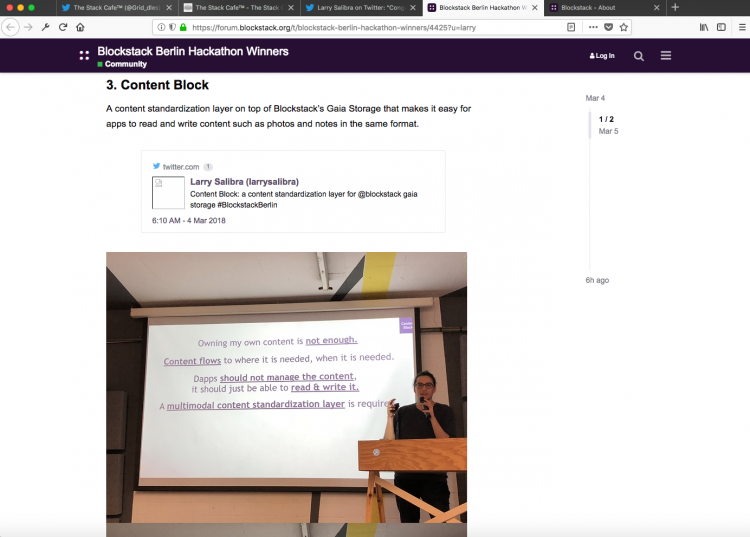
Task: Close the Blockstack Berlin Hackathon tab
Action: pyautogui.click(x=535, y=8)
